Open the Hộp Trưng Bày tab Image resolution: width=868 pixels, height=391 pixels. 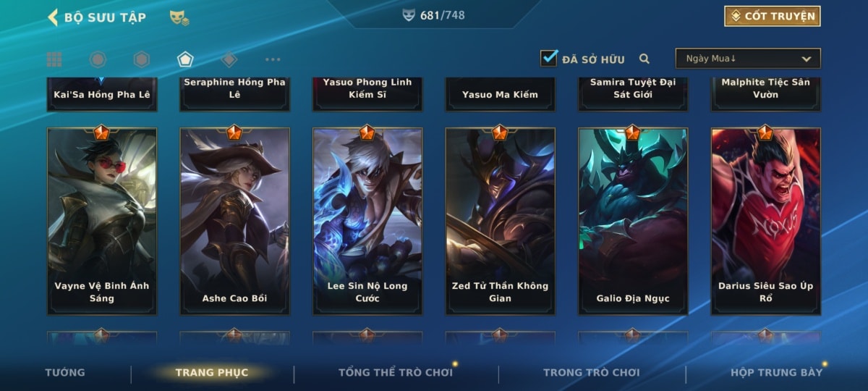(776, 372)
